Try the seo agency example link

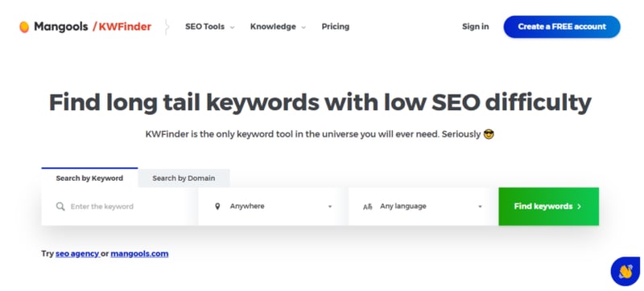[x=77, y=254]
